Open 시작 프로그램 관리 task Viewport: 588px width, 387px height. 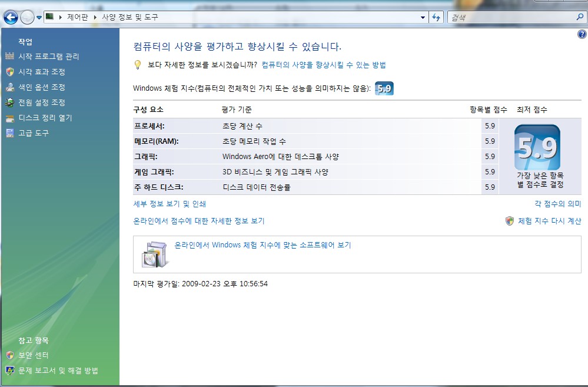tap(49, 57)
